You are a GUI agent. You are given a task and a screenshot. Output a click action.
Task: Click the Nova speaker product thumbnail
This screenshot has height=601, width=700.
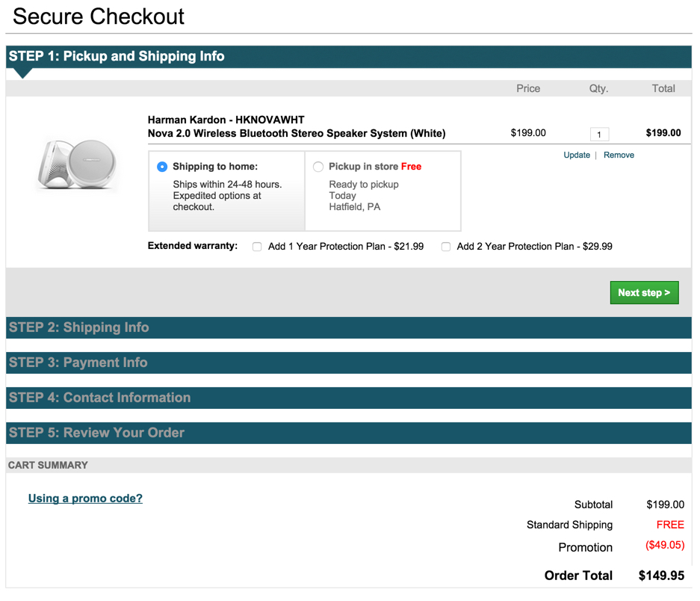tap(77, 164)
